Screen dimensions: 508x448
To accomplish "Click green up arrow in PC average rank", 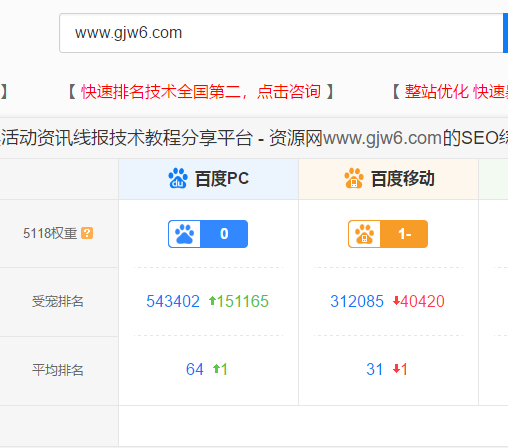I will point(216,369).
